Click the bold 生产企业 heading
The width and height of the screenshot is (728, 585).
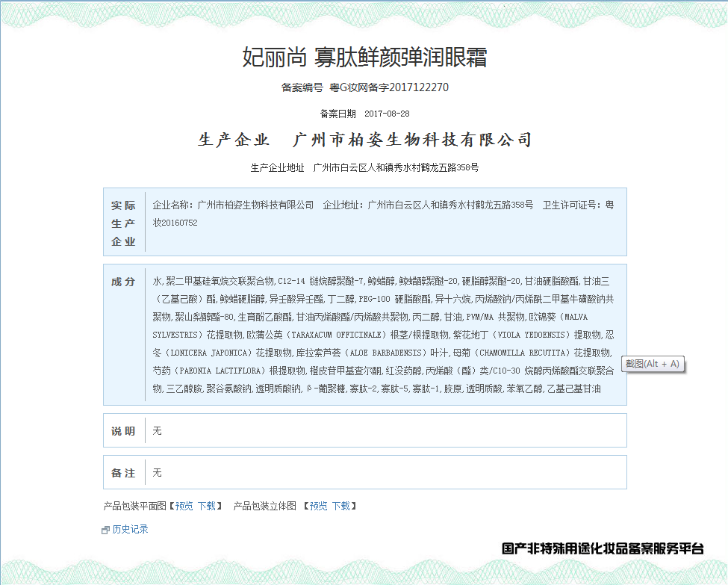point(234,140)
